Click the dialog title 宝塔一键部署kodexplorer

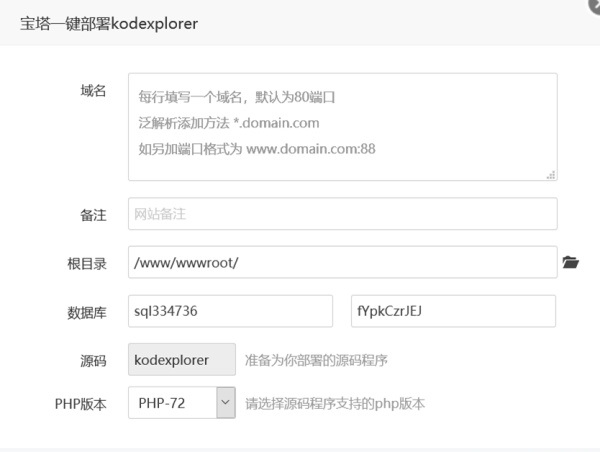click(x=109, y=24)
